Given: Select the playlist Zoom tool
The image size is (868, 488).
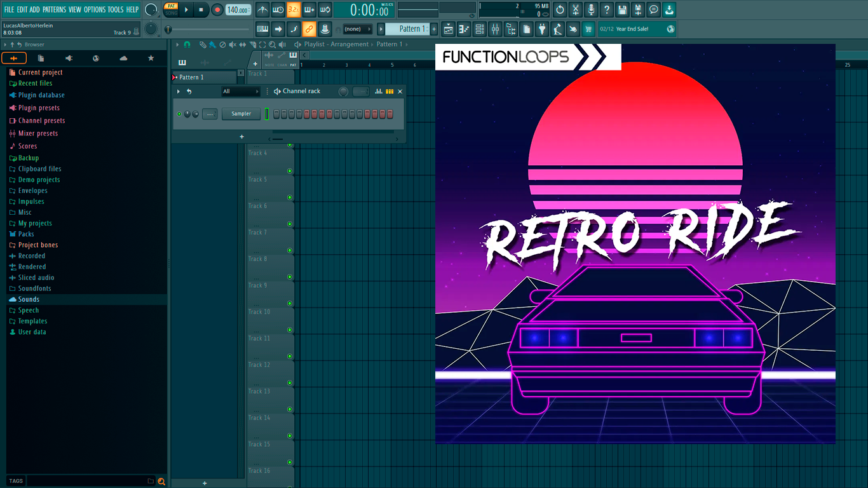Looking at the screenshot, I should coord(272,44).
